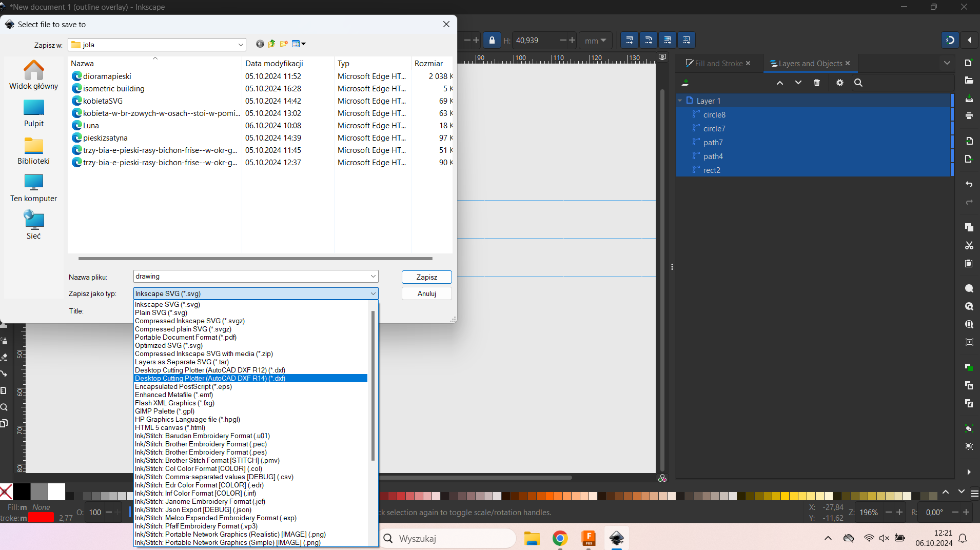Go back to last visited folder
The image size is (980, 550).
260,44
